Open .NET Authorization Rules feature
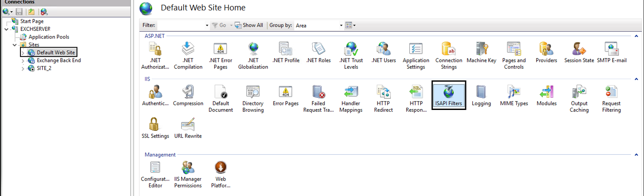This screenshot has height=196, width=644. (155, 56)
